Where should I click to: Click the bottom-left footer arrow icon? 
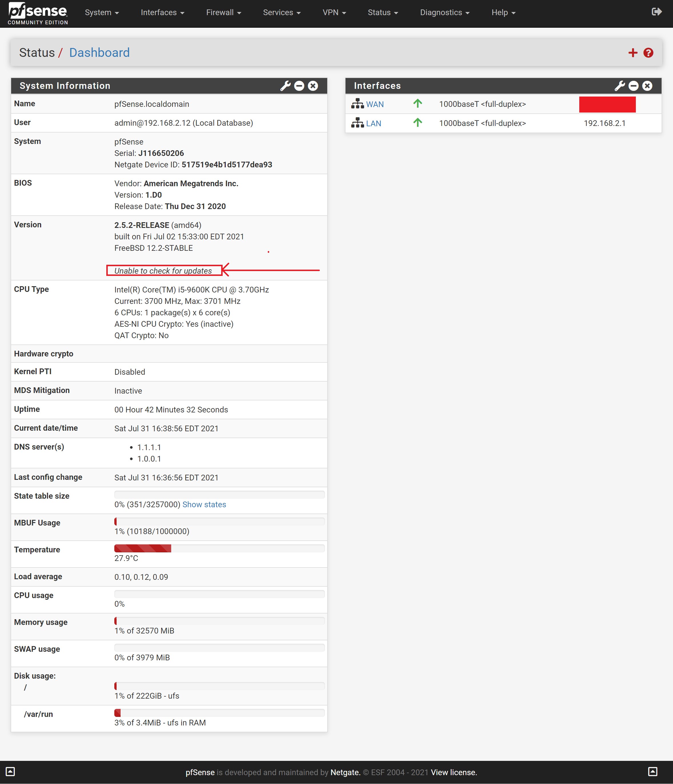[10, 771]
